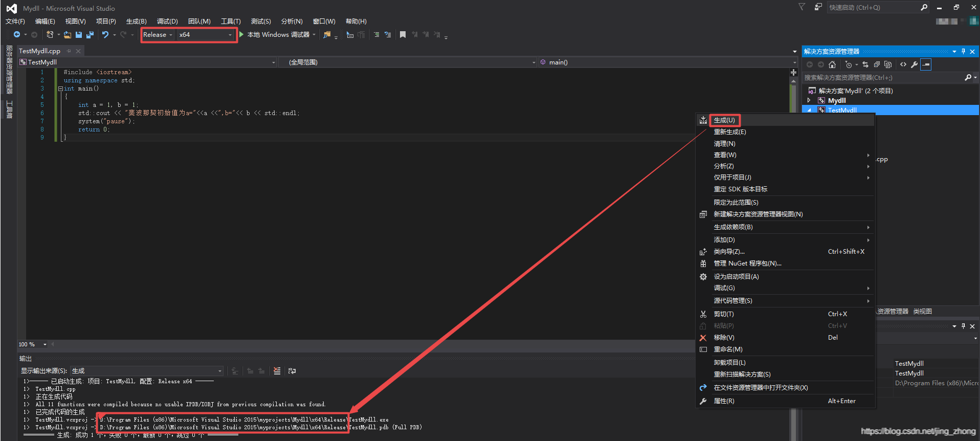Clear all output with the clear icon
Screen dimensions: 980x441
277,371
